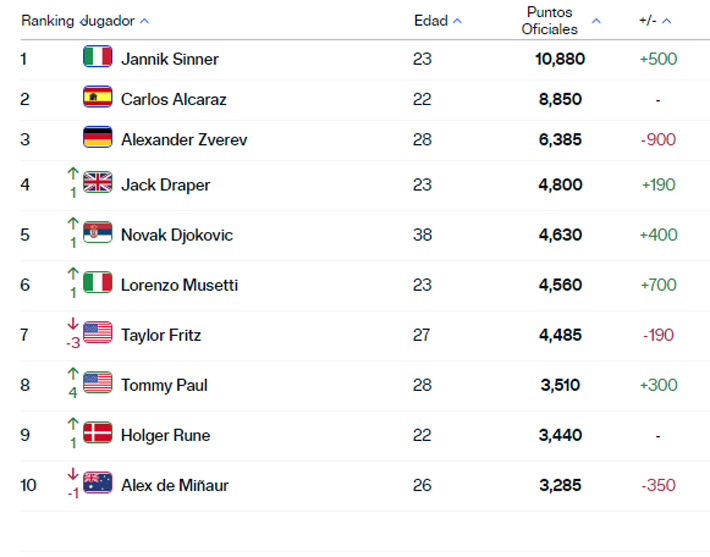Viewport: 710px width, 557px height.
Task: Click the UK flag next to Jack Draper
Action: pyautogui.click(x=97, y=182)
